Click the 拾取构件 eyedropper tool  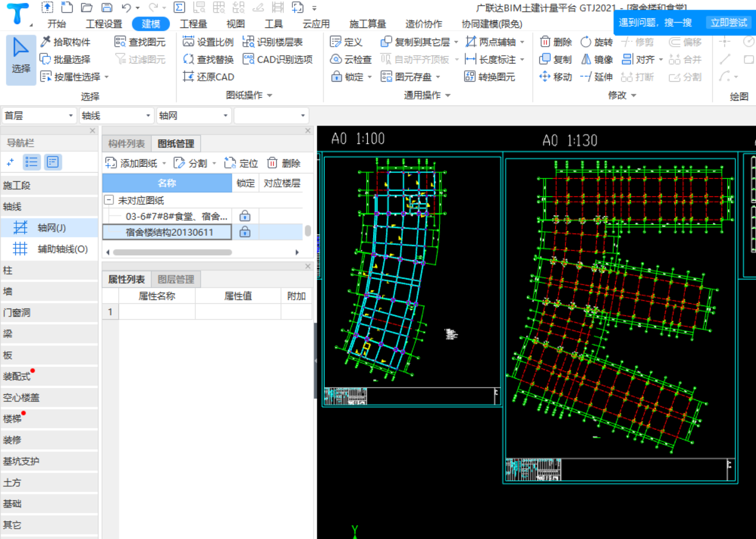65,42
